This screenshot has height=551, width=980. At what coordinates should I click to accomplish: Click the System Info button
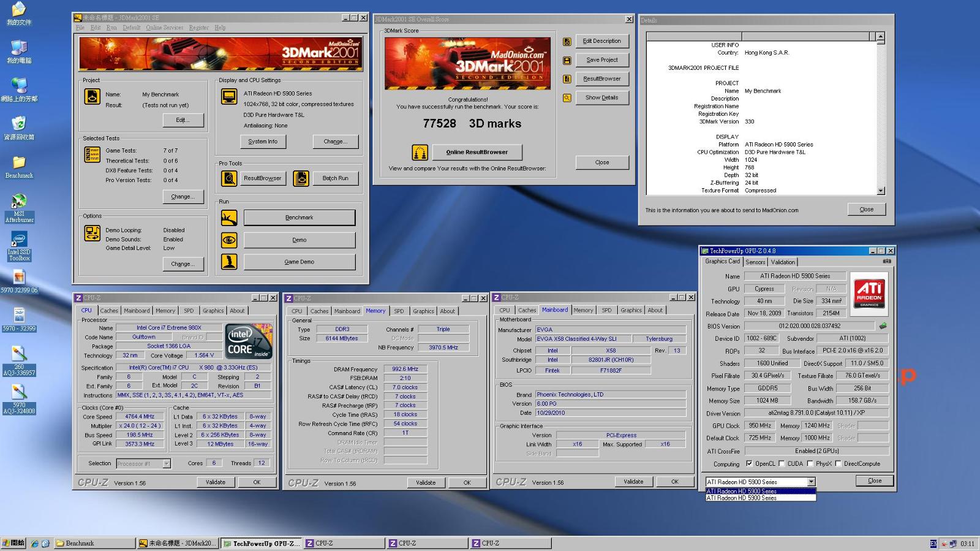pos(263,142)
